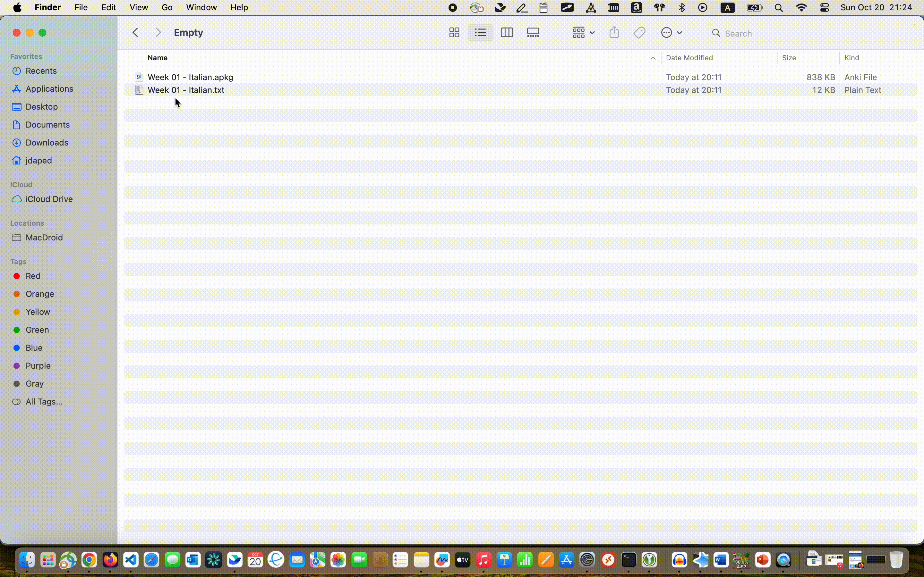Viewport: 924px width, 577px height.
Task: Select Downloads in the sidebar
Action: click(47, 143)
